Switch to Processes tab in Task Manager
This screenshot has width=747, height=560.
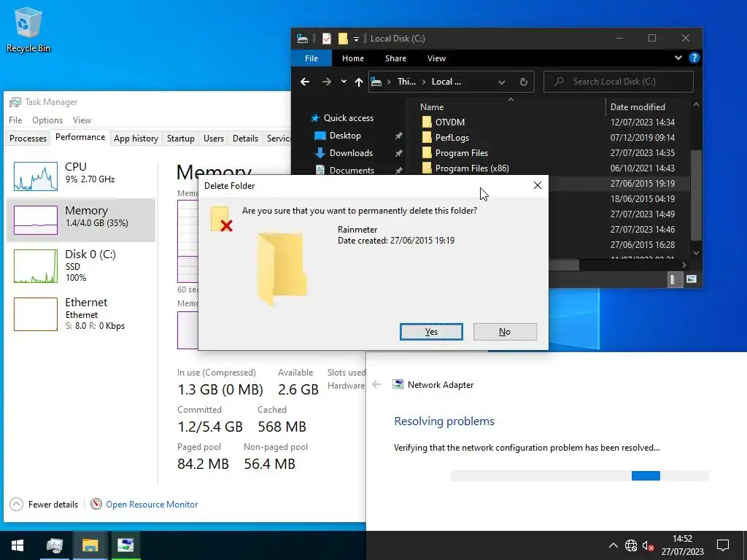(28, 139)
